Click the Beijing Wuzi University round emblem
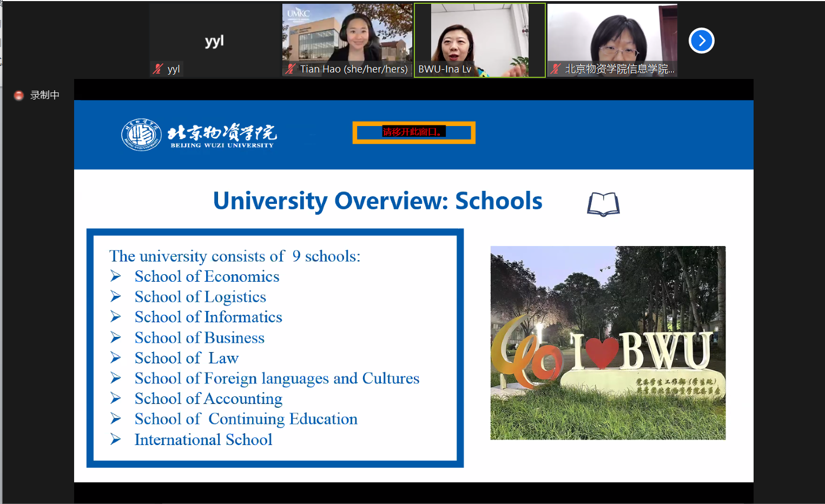 (141, 135)
